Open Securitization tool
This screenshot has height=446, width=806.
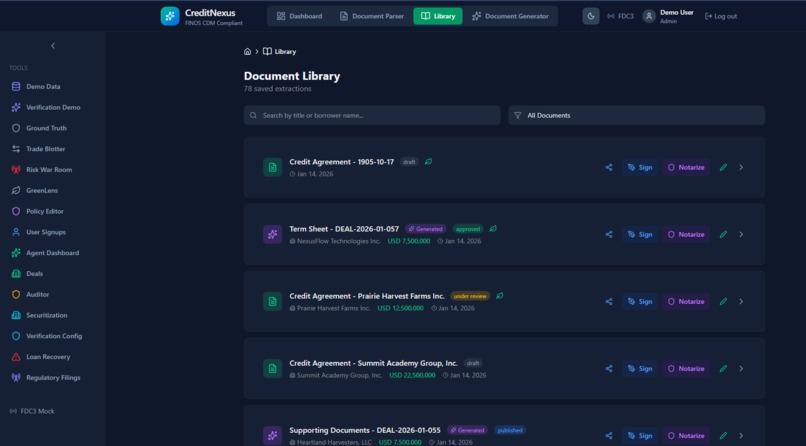pyautogui.click(x=47, y=315)
